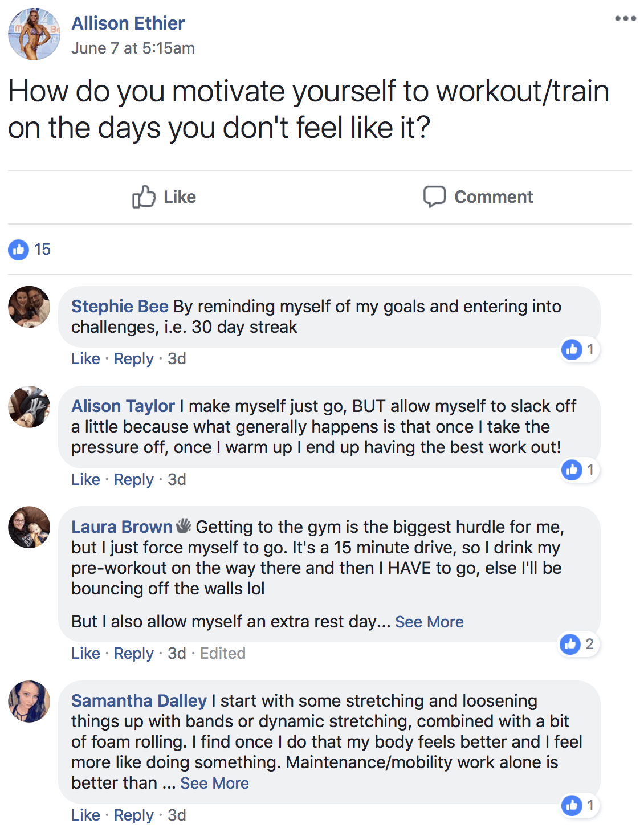This screenshot has width=644, height=840.
Task: Open Samantha Dalley's profile picture
Action: pos(29,701)
